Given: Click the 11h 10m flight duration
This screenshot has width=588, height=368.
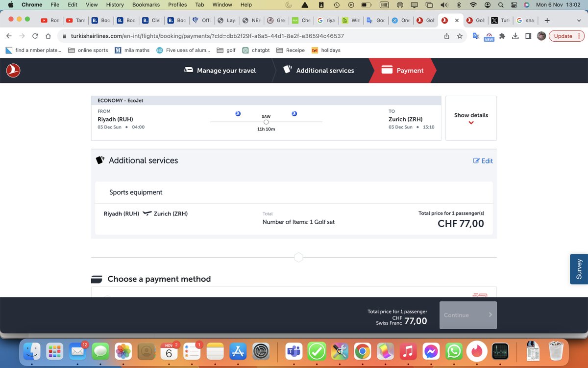Looking at the screenshot, I should 266,129.
